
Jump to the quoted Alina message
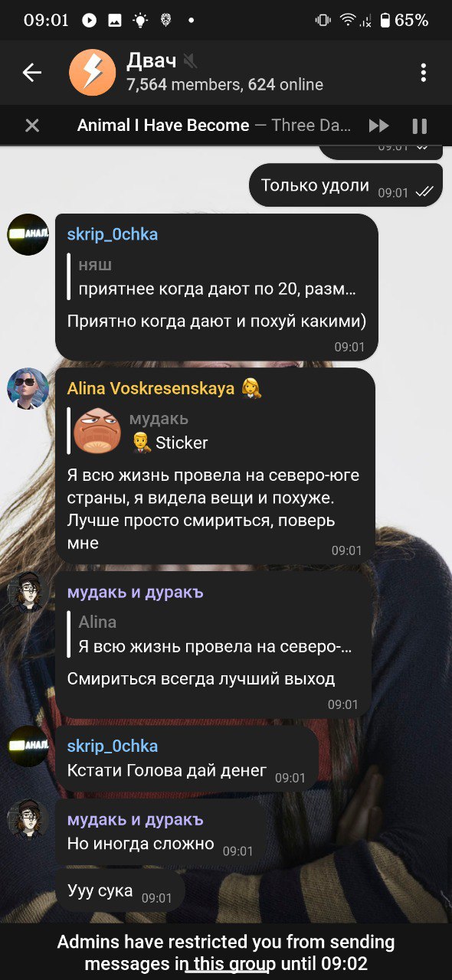(215, 634)
